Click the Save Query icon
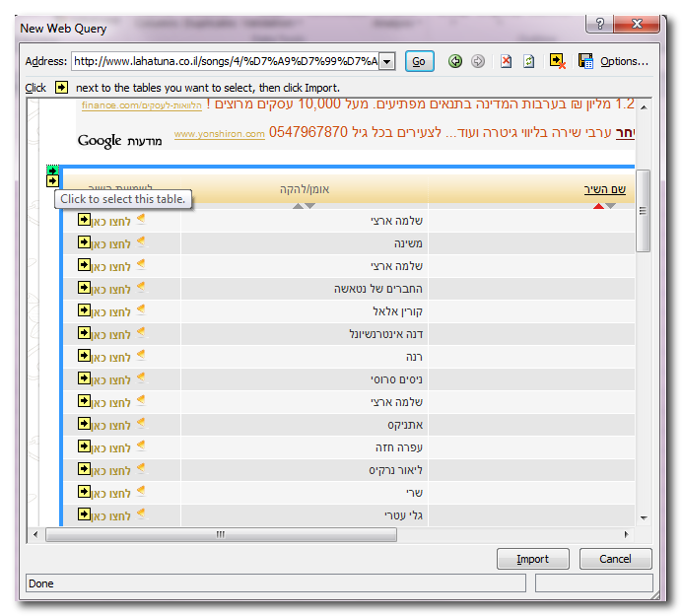This screenshot has height=616, width=682. [x=585, y=61]
